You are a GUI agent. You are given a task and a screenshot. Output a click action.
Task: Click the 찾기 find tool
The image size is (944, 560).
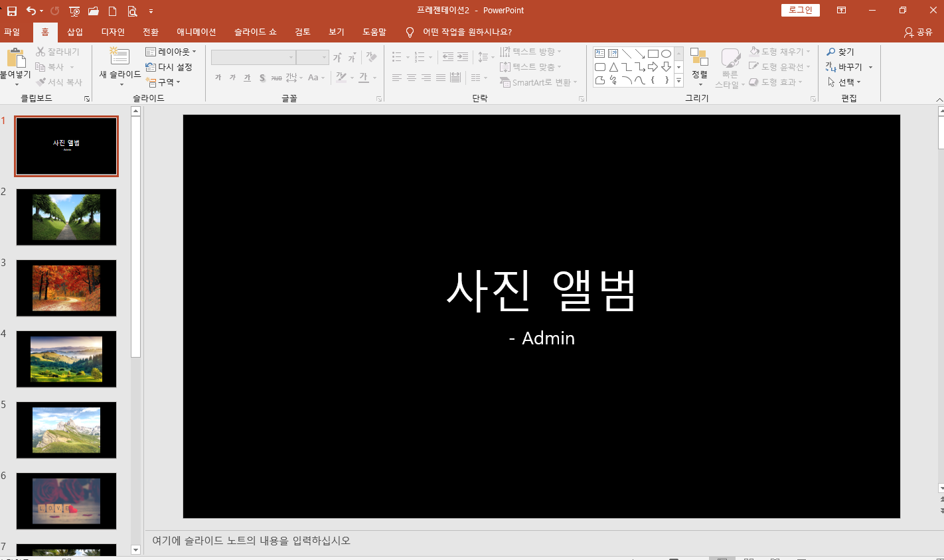point(840,52)
